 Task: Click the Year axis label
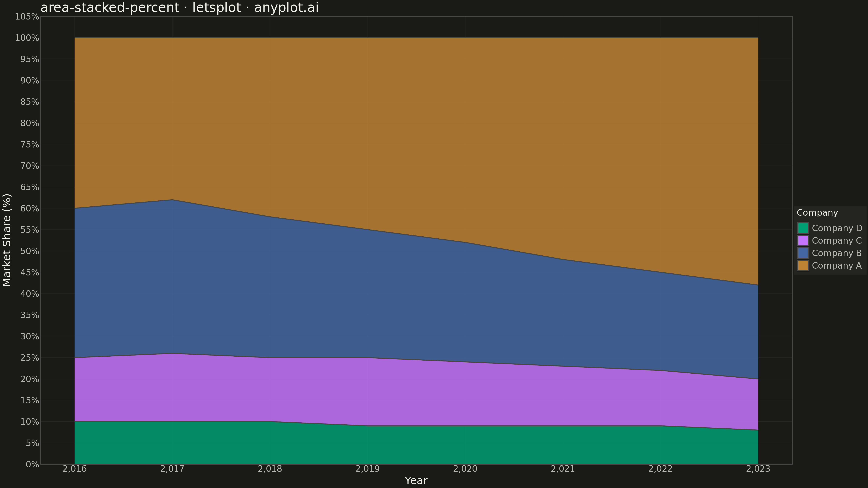[x=416, y=481]
